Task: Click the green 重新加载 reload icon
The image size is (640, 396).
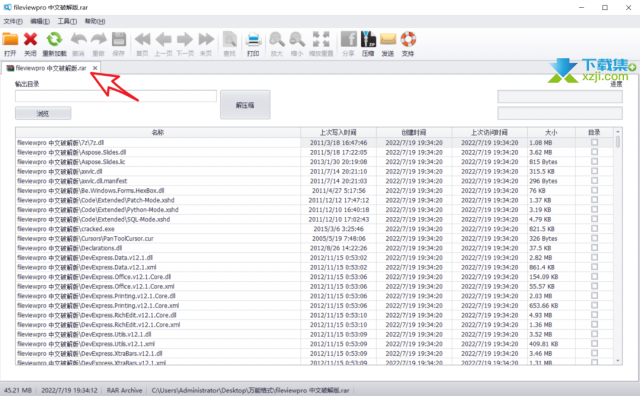Action: pos(54,40)
